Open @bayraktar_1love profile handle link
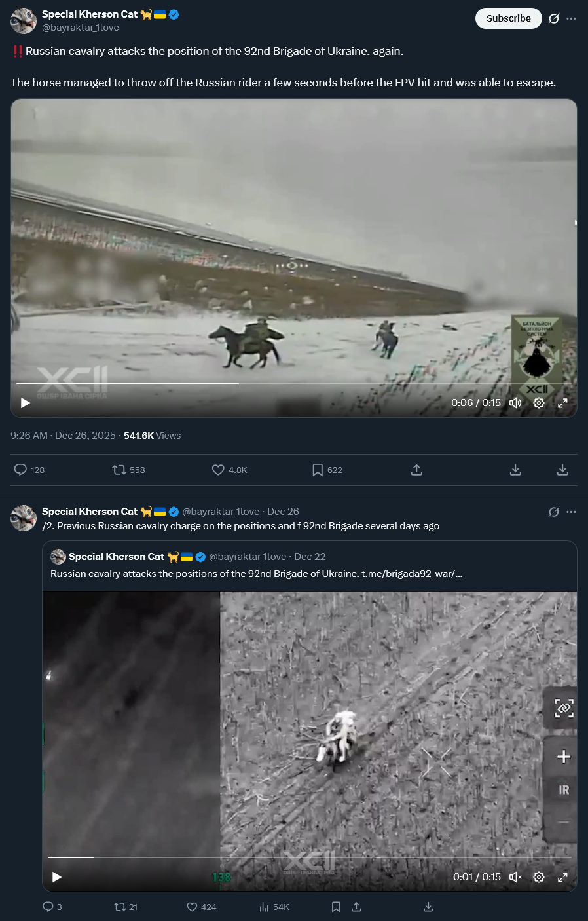This screenshot has height=921, width=588. pyautogui.click(x=81, y=28)
